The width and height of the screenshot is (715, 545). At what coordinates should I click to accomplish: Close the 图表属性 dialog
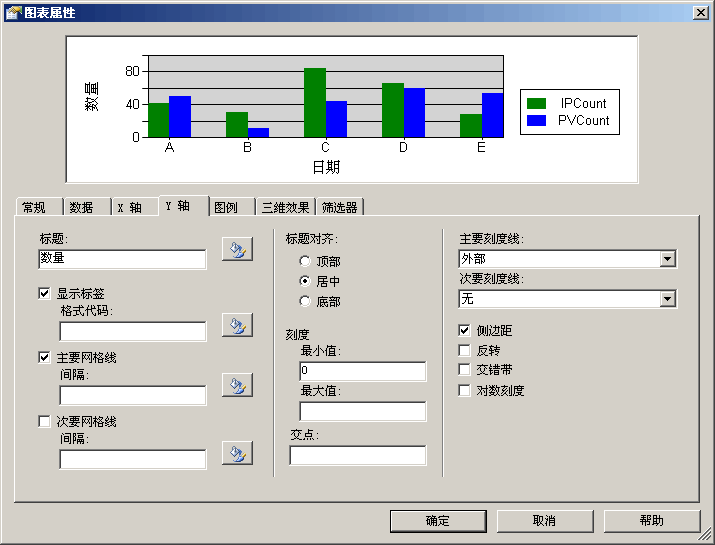[700, 13]
